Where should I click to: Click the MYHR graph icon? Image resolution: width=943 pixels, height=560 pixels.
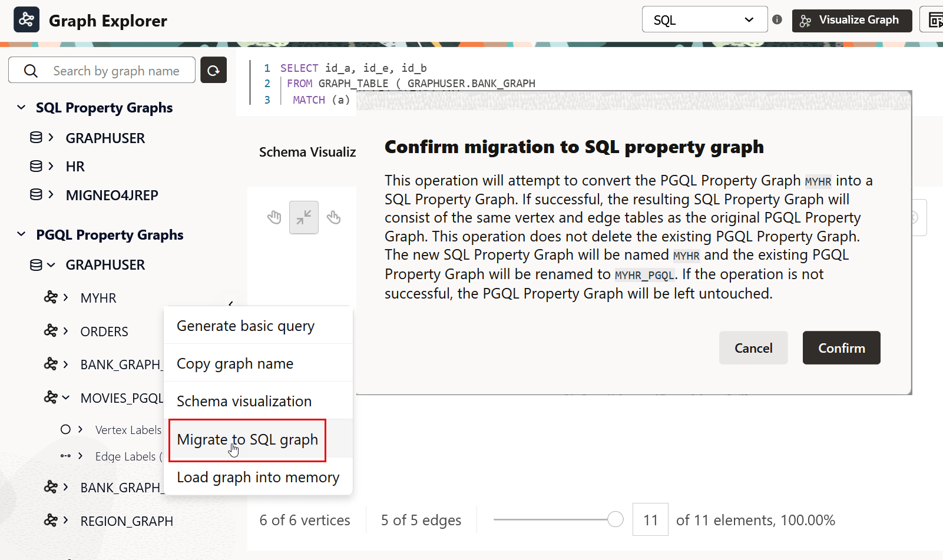(51, 297)
